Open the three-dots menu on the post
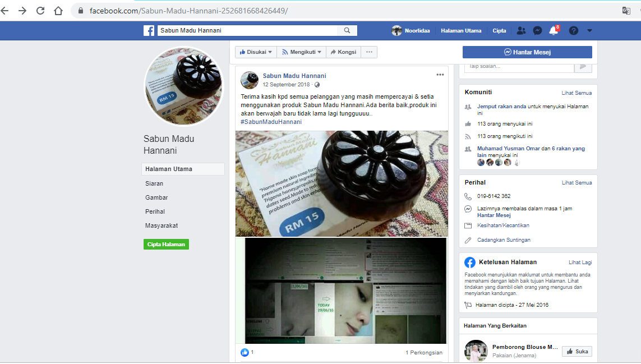 point(439,73)
